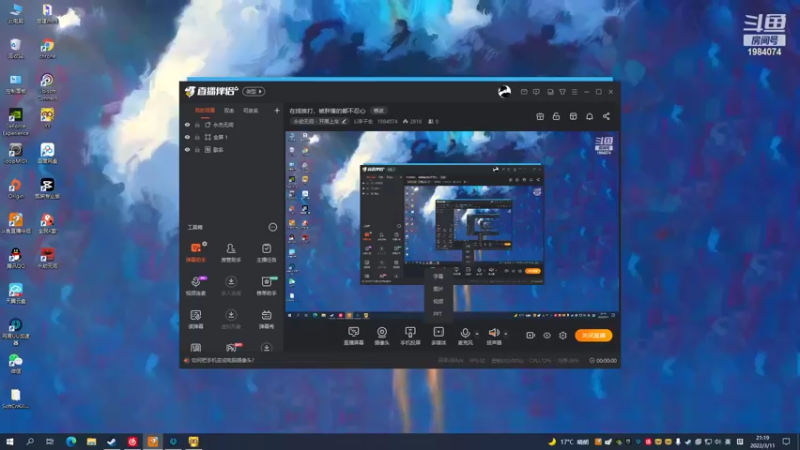Select the 全屏 1 source row

tap(232, 137)
